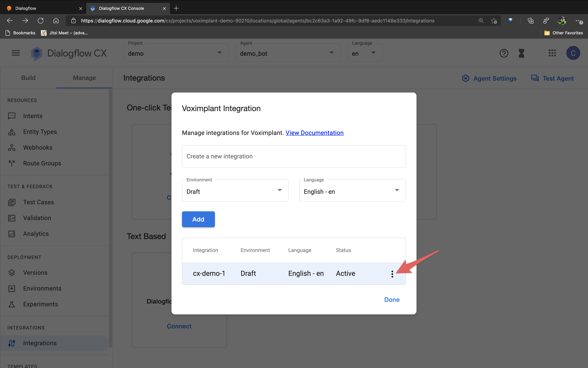Open a new browser tab

tap(176, 8)
